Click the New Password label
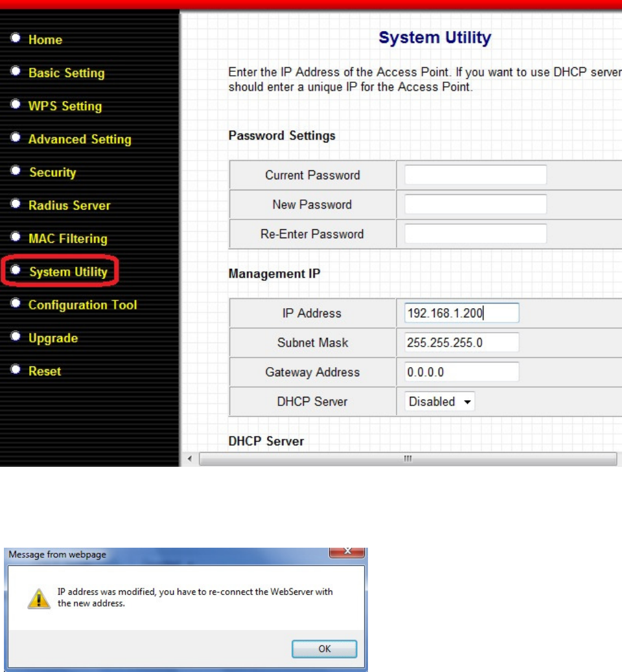Screen dimensions: 622x672 (312, 205)
